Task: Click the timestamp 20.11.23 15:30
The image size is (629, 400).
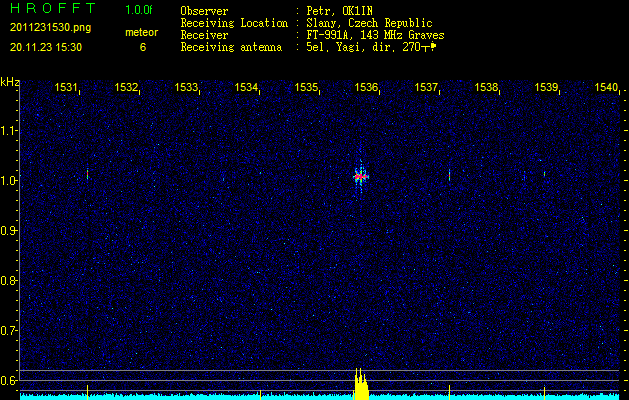Action: click(x=46, y=47)
